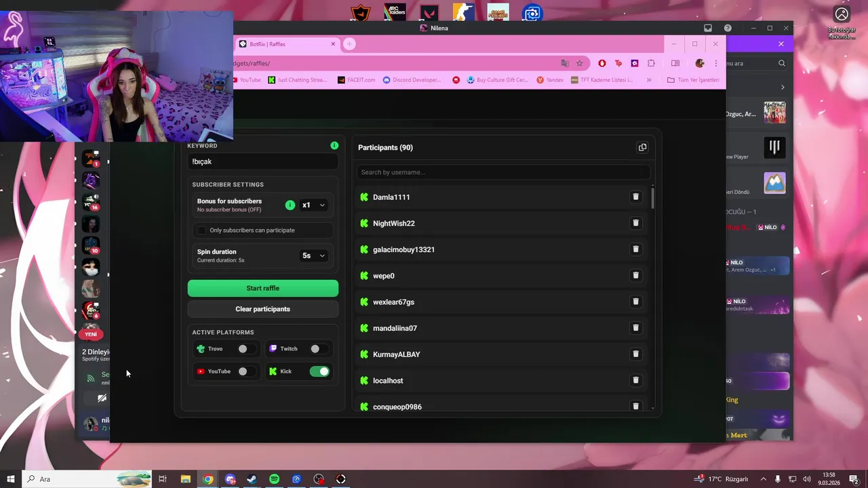
Task: Open the Tüm Yer İşaretleri bookmarks folder
Action: tap(693, 80)
